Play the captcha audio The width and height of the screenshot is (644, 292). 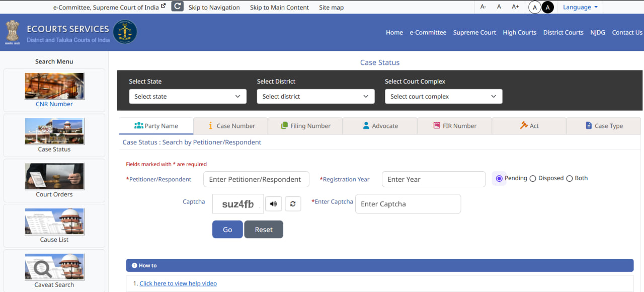(273, 203)
